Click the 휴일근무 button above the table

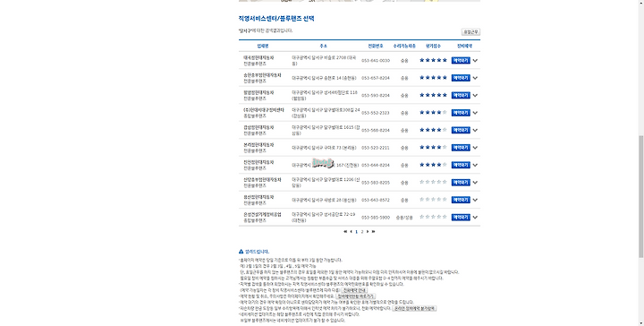470,32
